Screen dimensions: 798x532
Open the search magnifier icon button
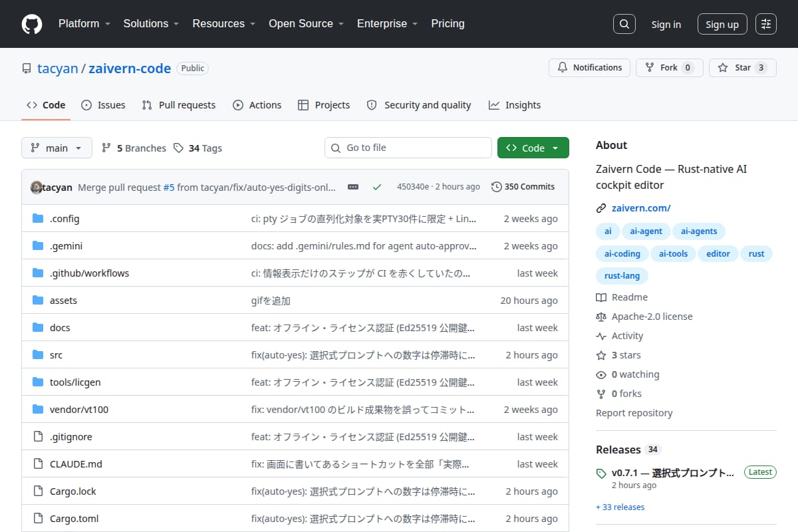coord(624,24)
